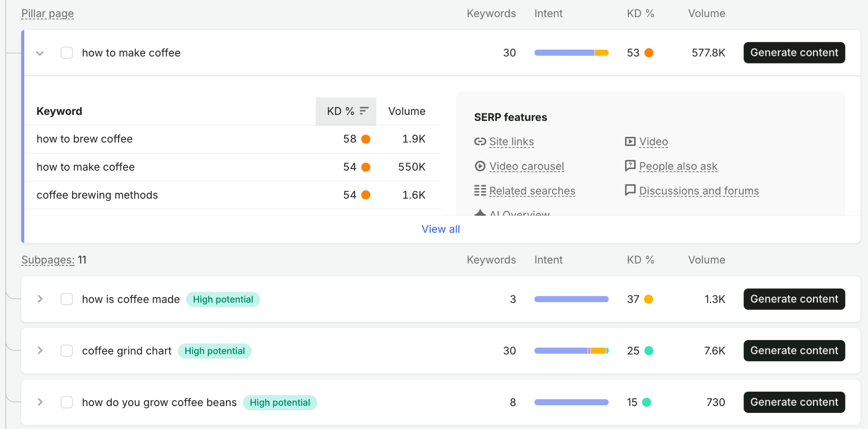The image size is (868, 429).
Task: Click yellow KD dot for how is coffee made
Action: pos(648,299)
